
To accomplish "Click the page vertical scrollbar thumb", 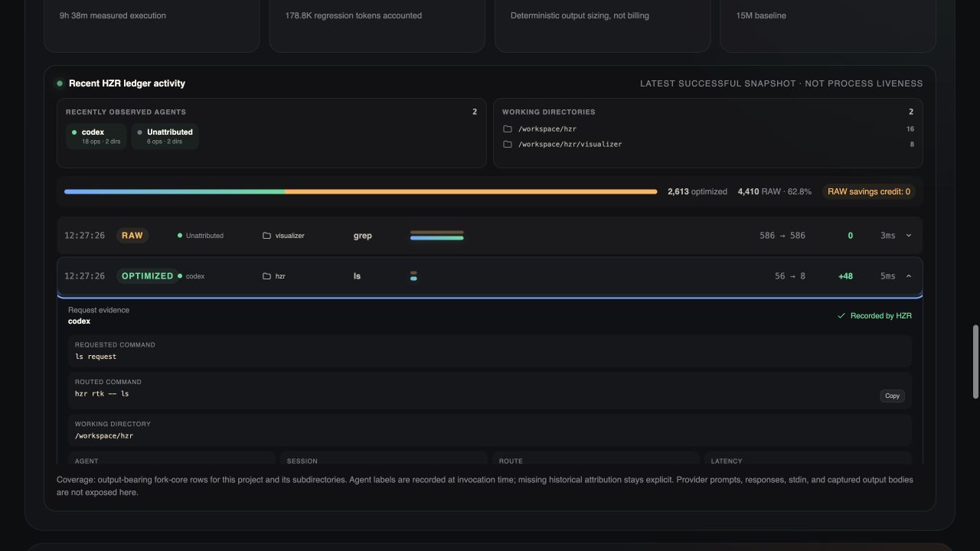I will pyautogui.click(x=975, y=361).
